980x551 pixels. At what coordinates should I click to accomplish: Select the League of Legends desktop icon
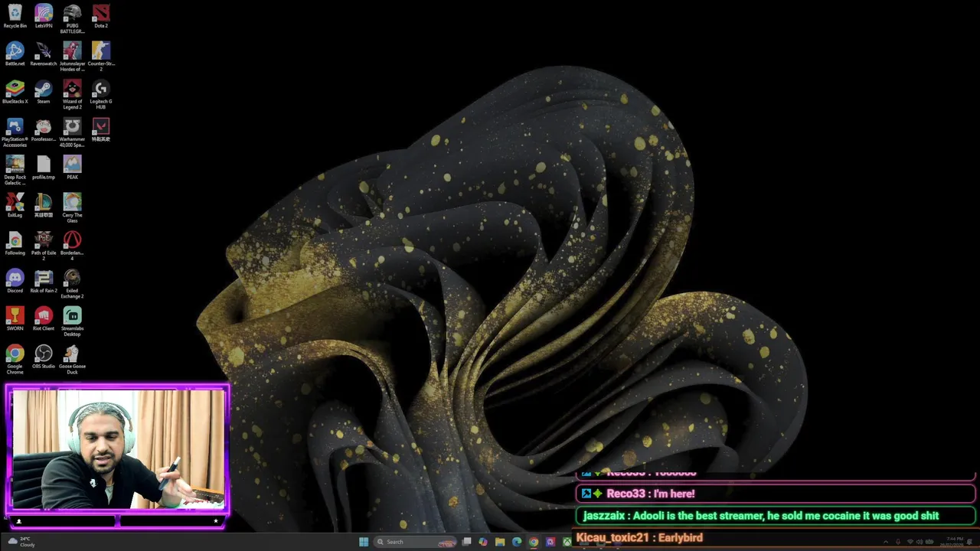44,205
